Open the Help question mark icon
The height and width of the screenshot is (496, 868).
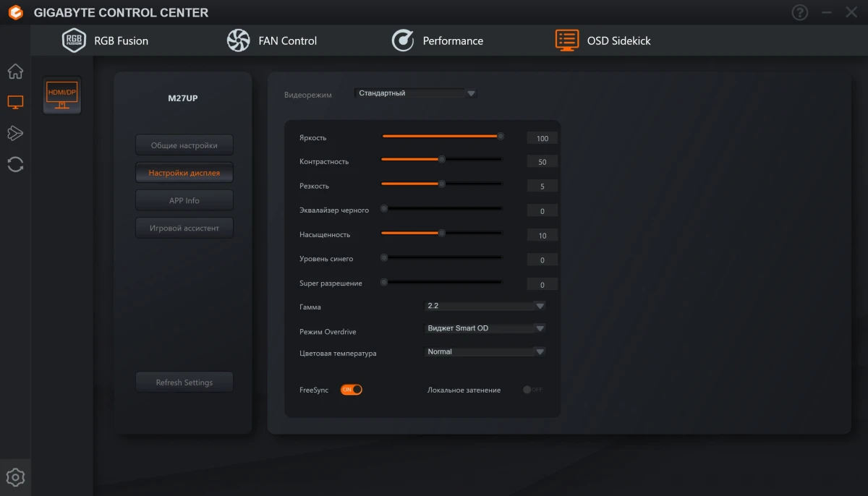[799, 12]
